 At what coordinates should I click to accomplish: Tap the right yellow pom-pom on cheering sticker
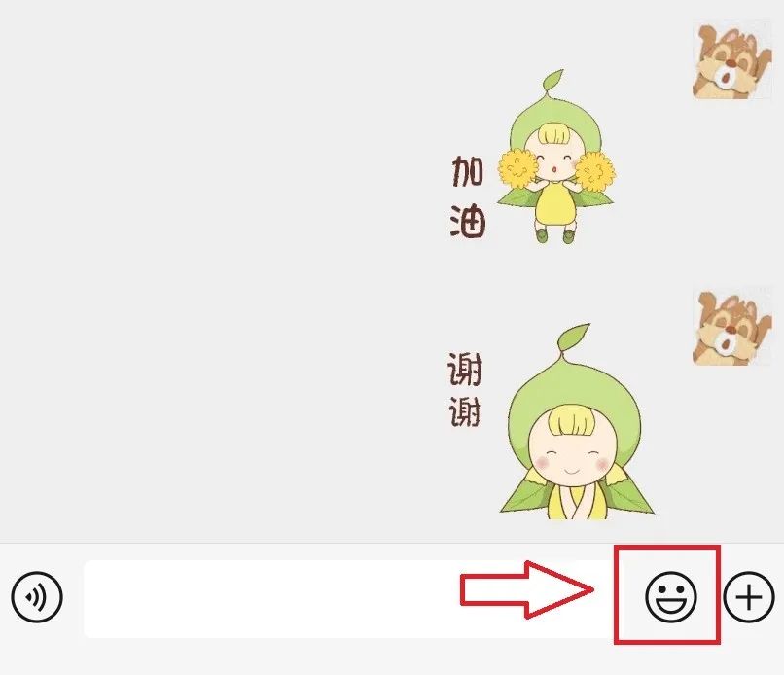point(595,172)
